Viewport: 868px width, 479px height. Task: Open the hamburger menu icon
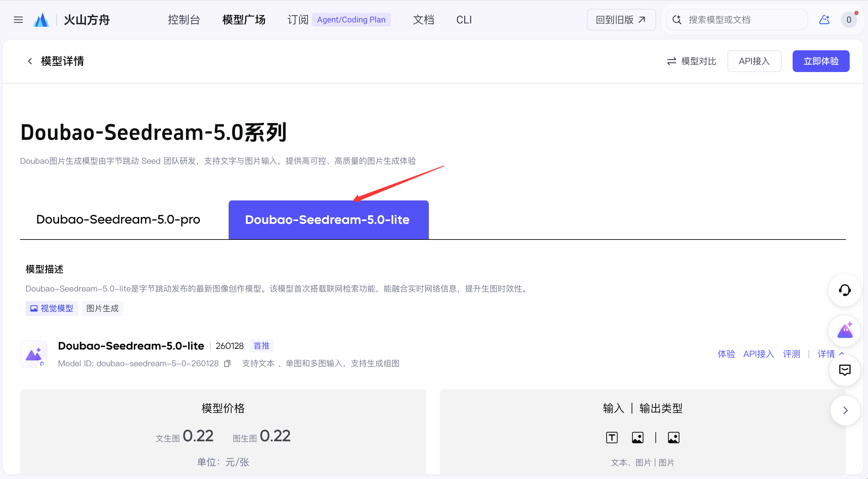18,20
